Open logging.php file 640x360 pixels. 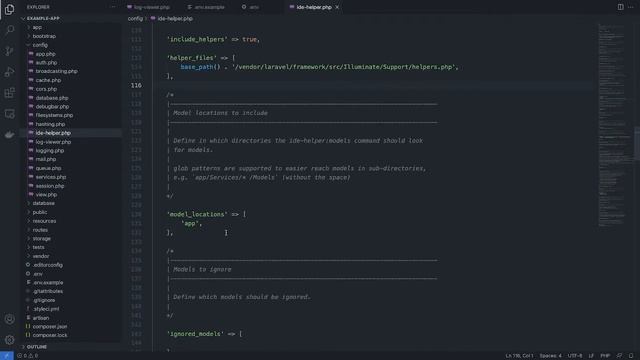coord(50,151)
